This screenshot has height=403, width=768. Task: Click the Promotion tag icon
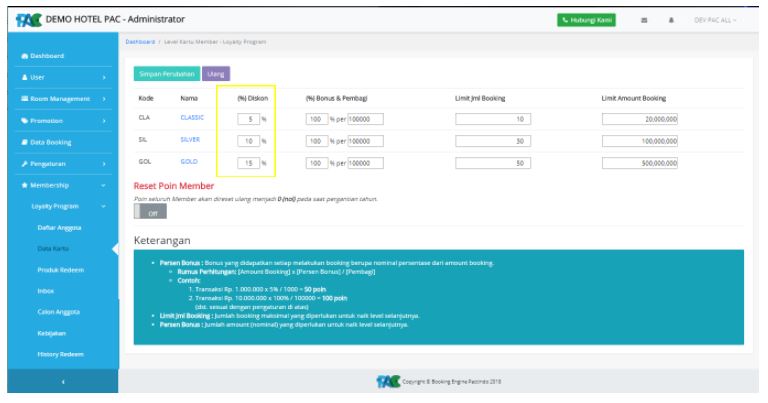click(24, 120)
